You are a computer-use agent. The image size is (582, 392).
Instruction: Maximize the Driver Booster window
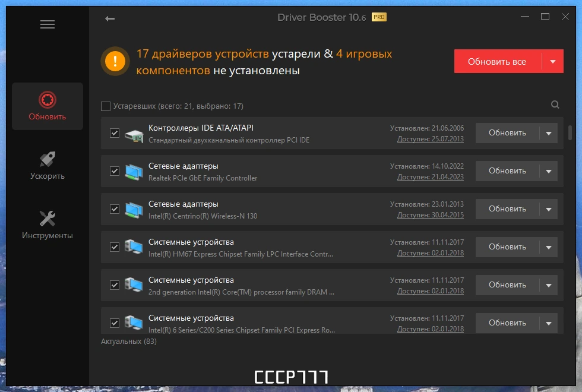point(545,17)
